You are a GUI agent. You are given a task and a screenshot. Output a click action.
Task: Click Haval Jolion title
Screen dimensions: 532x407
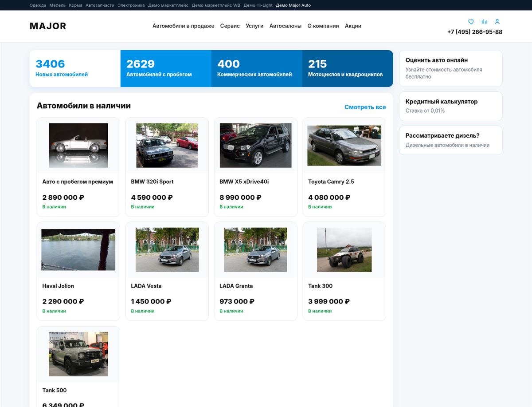(x=58, y=286)
